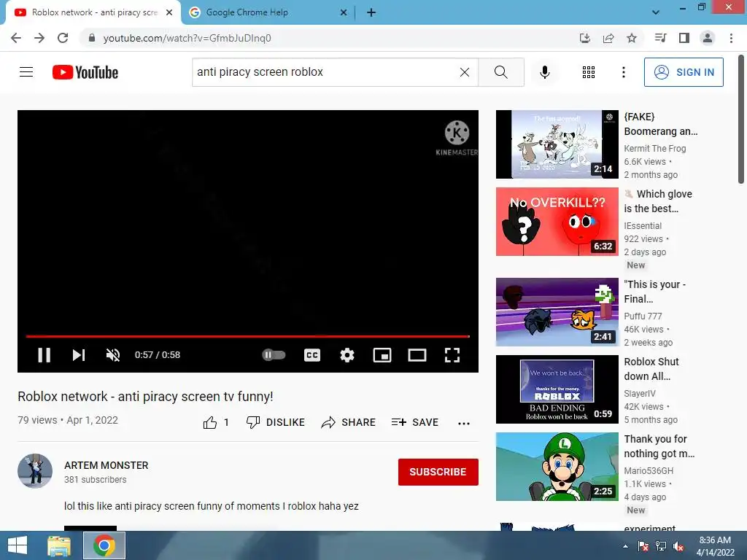
Task: Click the muted volume tray icon
Action: click(x=678, y=546)
